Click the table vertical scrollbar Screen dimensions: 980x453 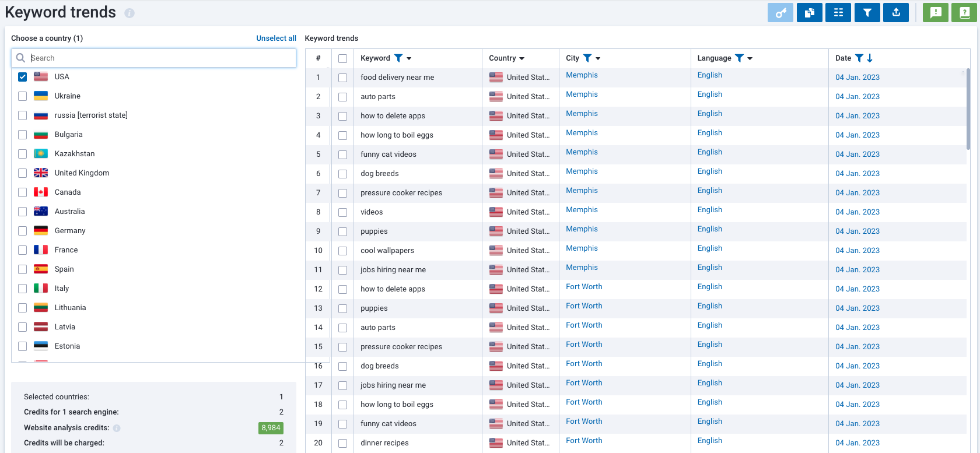pyautogui.click(x=968, y=108)
